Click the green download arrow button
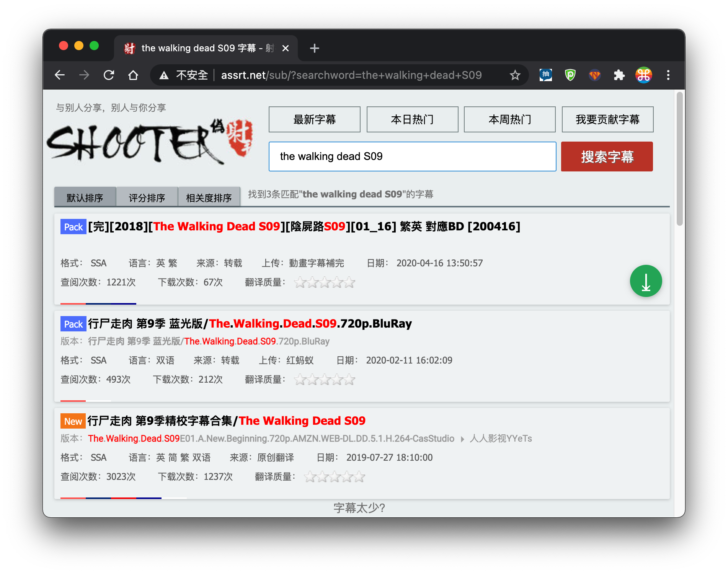 [646, 281]
